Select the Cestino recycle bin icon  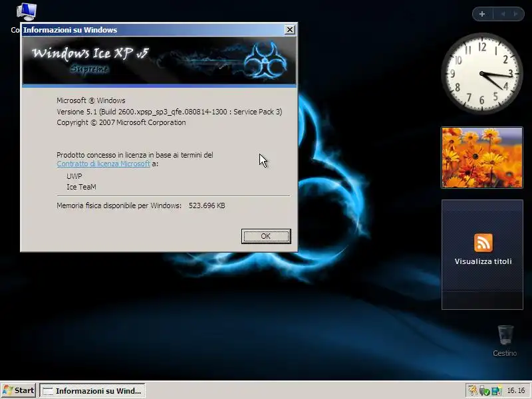point(505,340)
